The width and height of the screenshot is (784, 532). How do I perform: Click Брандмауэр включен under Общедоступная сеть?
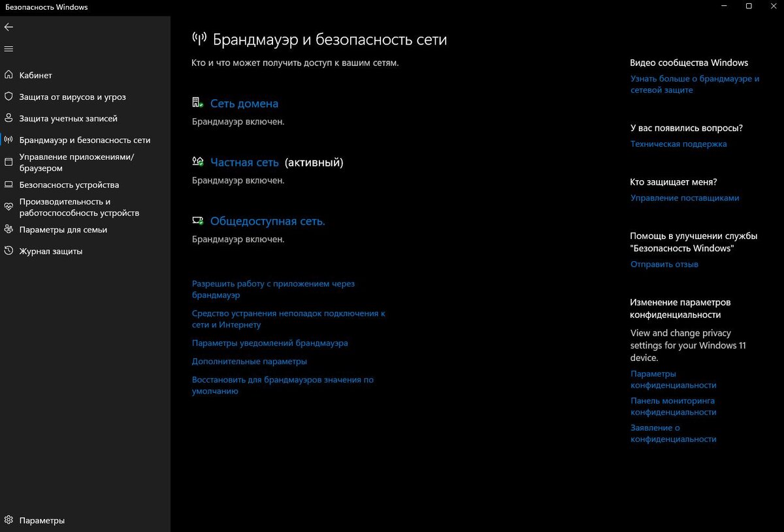coord(238,239)
